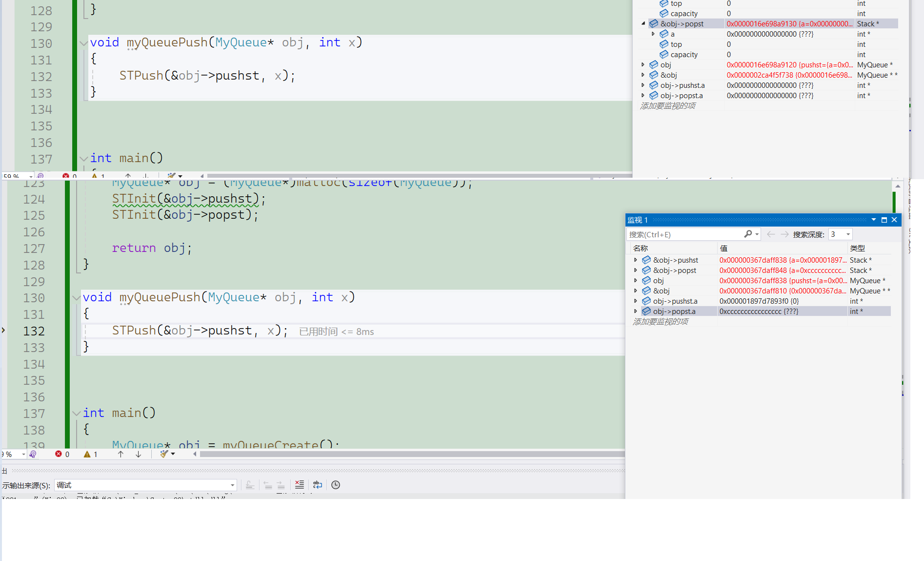Click the forward arrow in 监视 1 search bar
Image resolution: width=924 pixels, height=561 pixels.
pyautogui.click(x=784, y=234)
